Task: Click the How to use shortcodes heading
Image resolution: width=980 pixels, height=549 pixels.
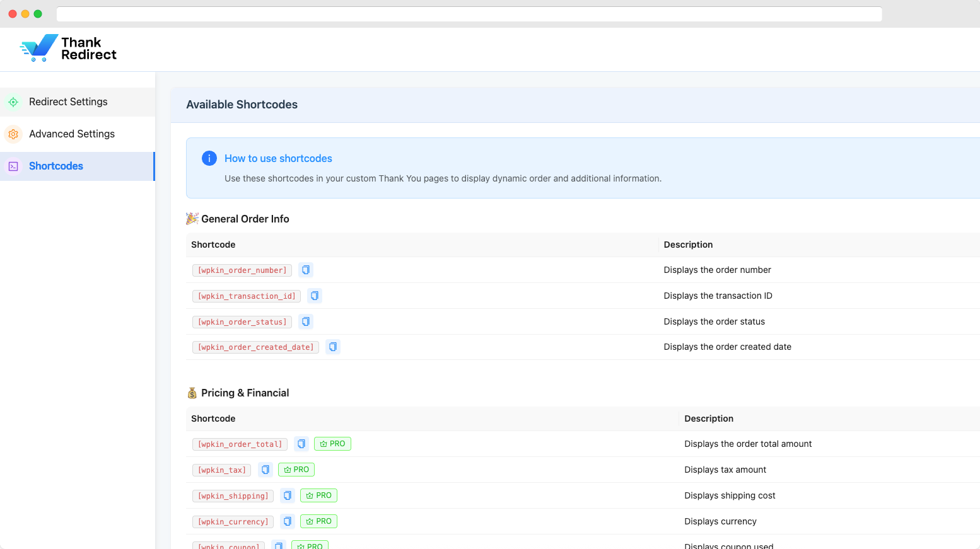Action: 278,159
